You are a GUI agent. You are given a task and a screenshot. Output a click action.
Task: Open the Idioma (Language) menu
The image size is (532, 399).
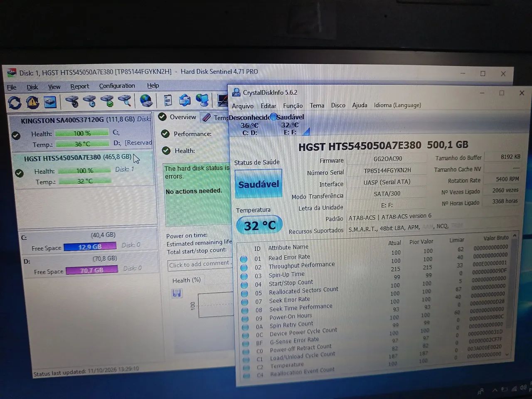tap(397, 105)
